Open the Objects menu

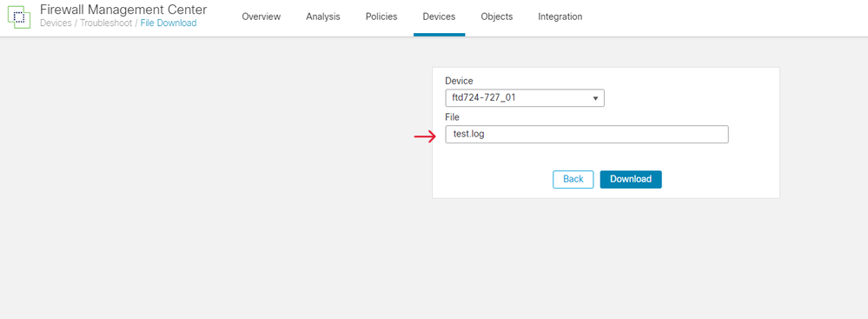click(496, 17)
